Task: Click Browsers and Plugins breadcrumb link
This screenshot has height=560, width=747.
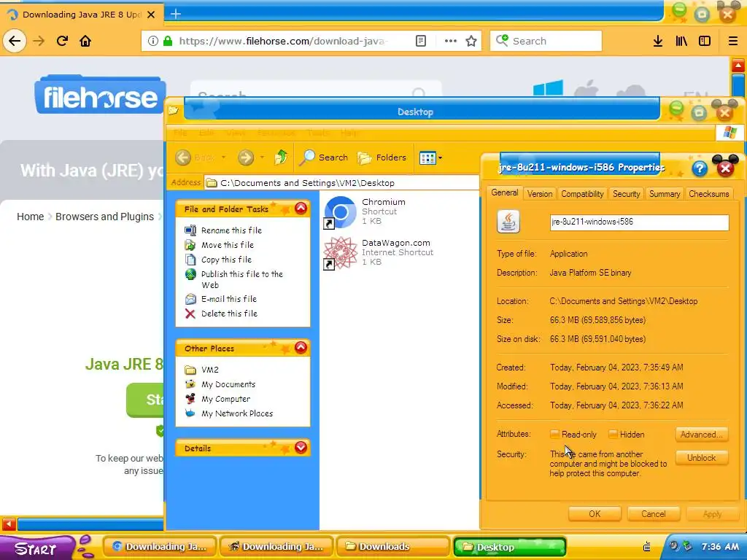Action: 104,217
